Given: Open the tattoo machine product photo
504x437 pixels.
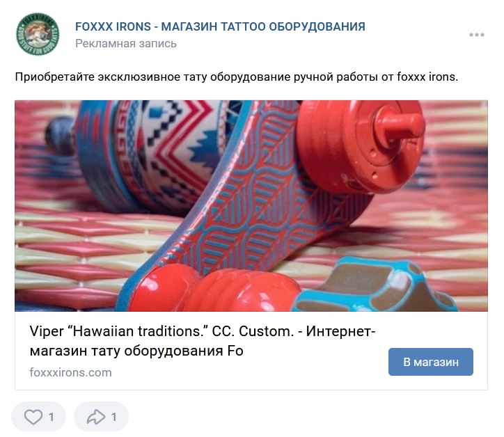Looking at the screenshot, I should (251, 206).
